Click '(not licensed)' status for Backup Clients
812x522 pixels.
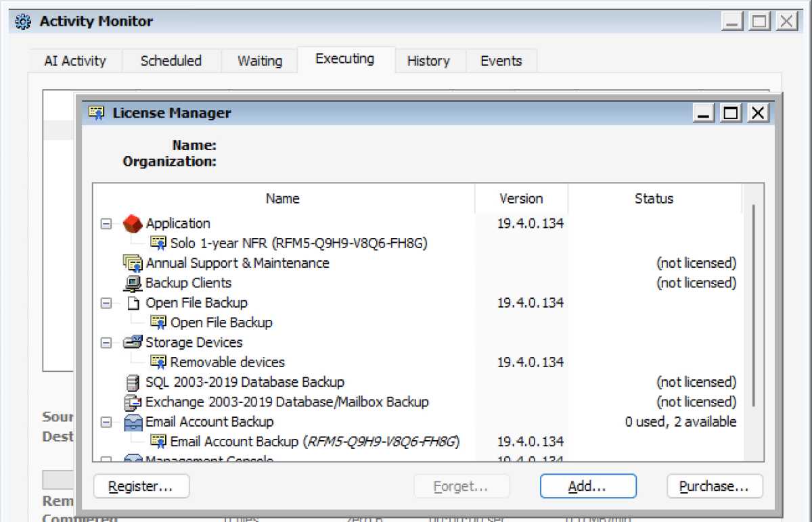[696, 283]
